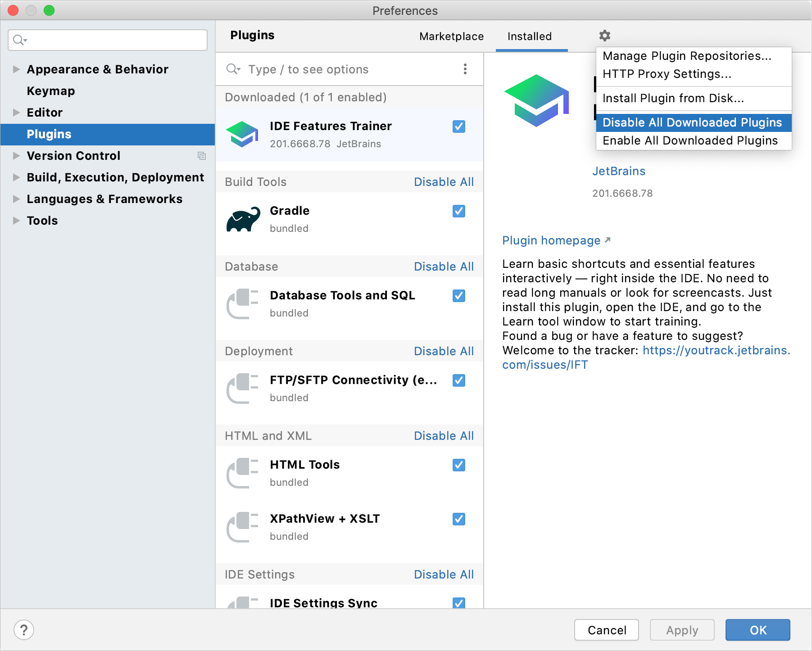The width and height of the screenshot is (812, 651).
Task: Click the large plugin logo in details pane
Action: tap(536, 101)
